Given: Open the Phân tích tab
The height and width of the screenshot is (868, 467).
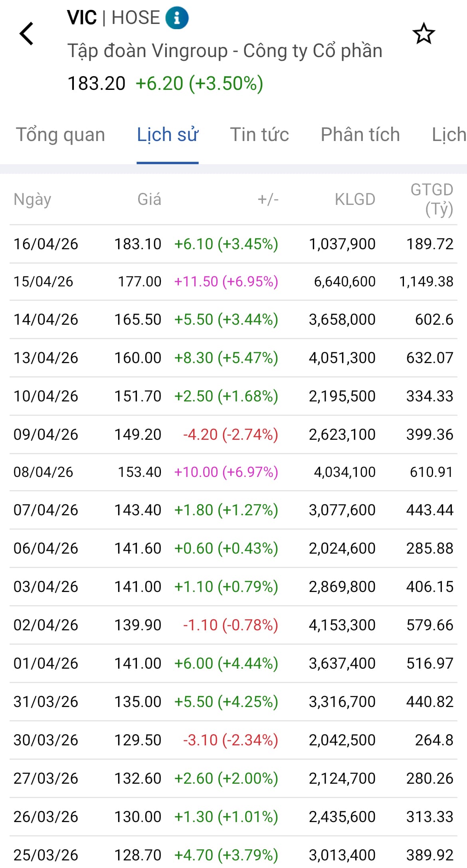Looking at the screenshot, I should [x=360, y=135].
